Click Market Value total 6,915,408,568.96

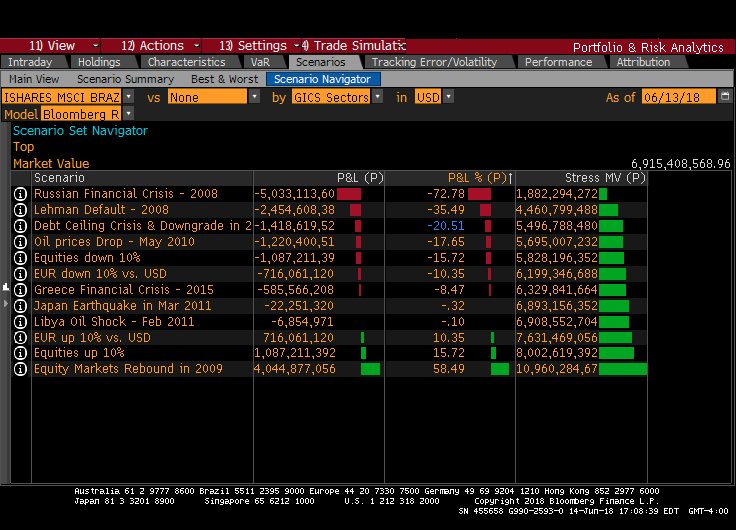[x=681, y=164]
